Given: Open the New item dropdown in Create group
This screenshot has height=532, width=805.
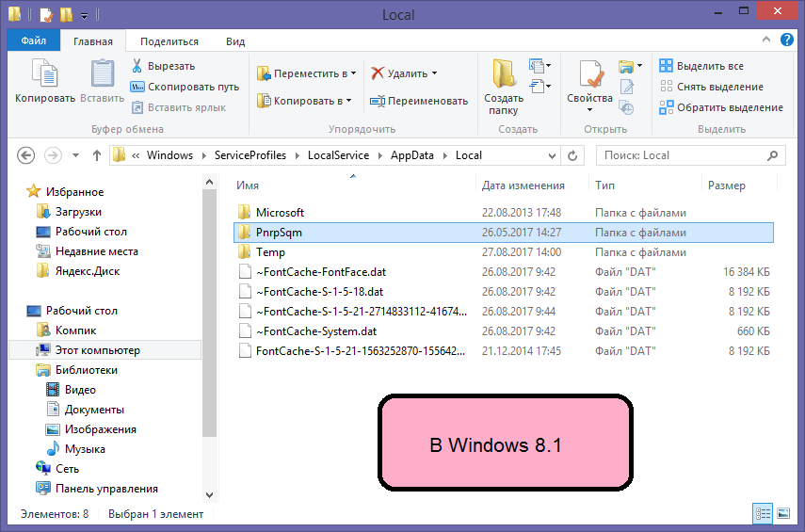Looking at the screenshot, I should pyautogui.click(x=540, y=66).
